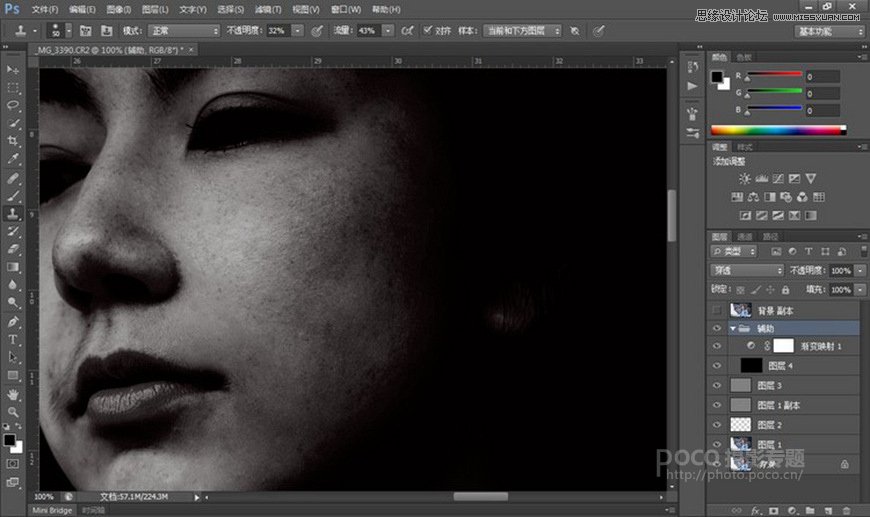This screenshot has height=517, width=870.
Task: Choose the Hand tool
Action: point(14,393)
